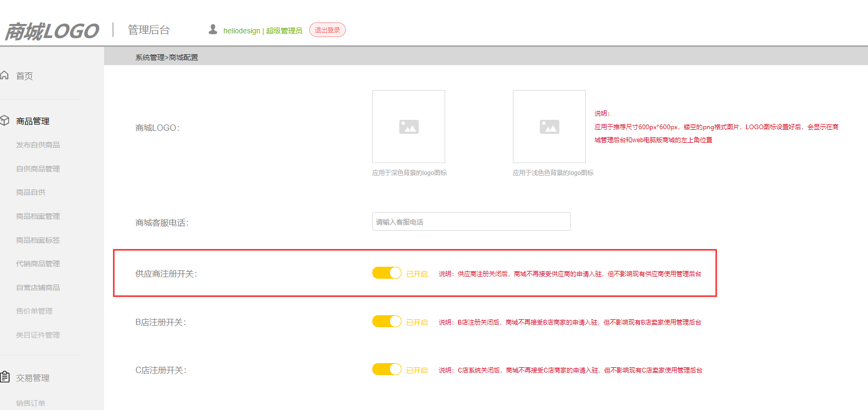Open 销售订单 in the sidebar

pos(31,403)
